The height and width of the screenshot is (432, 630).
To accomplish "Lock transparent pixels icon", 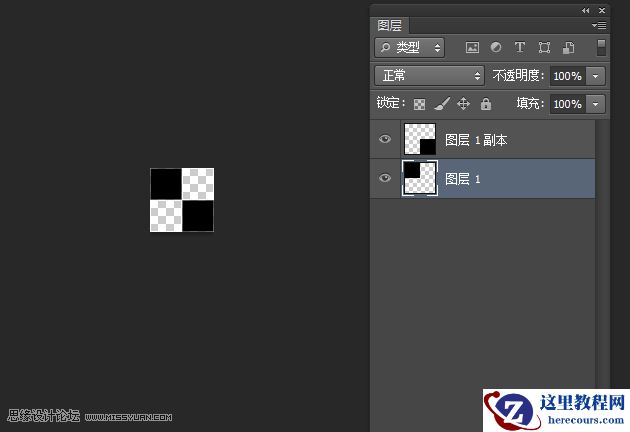I will pyautogui.click(x=419, y=104).
